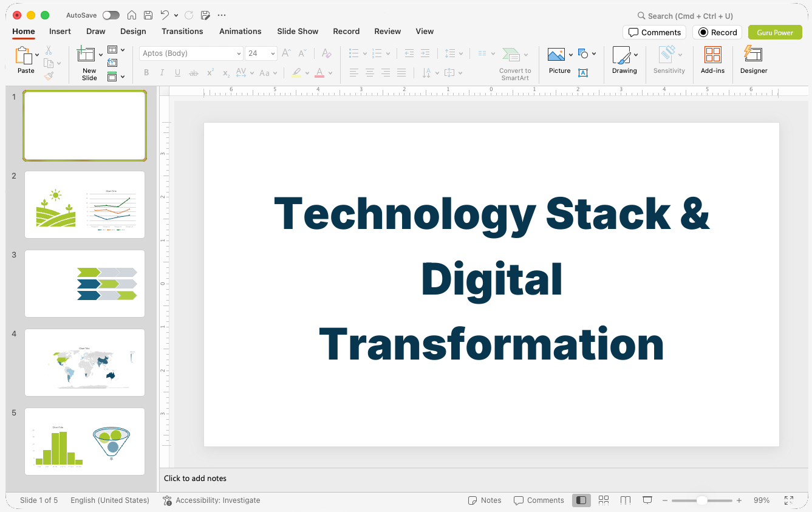Open the line spacing dropdown
This screenshot has height=512, width=812.
pos(454,53)
